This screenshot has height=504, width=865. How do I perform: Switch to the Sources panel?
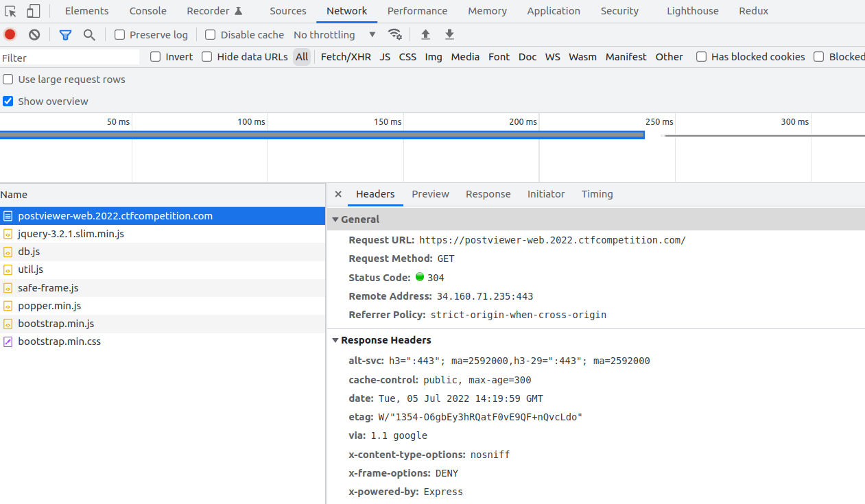click(288, 11)
